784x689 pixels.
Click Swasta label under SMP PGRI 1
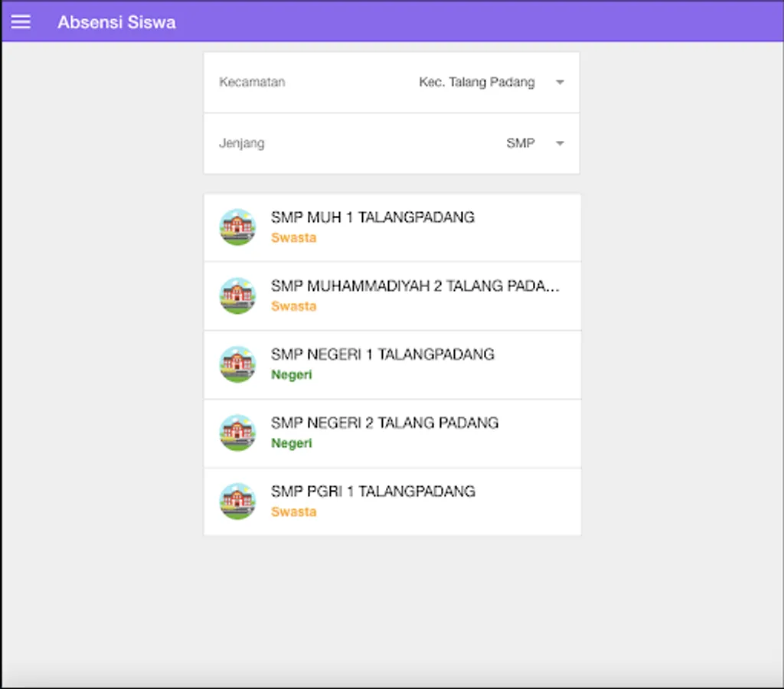pos(293,512)
